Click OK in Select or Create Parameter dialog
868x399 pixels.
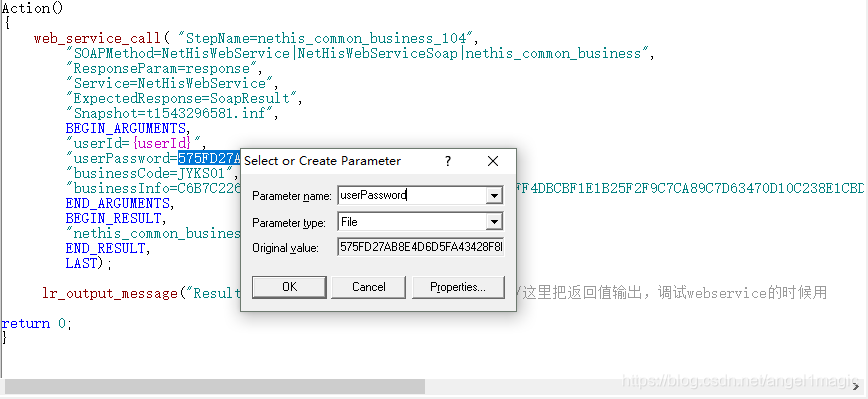coord(289,287)
